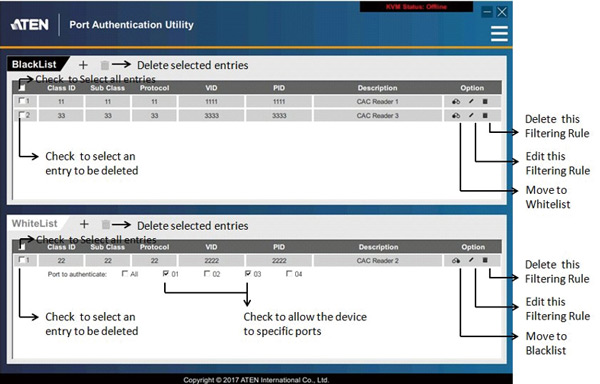The image size is (600, 384).
Task: Click the BlackList Description column header
Action: (x=377, y=88)
